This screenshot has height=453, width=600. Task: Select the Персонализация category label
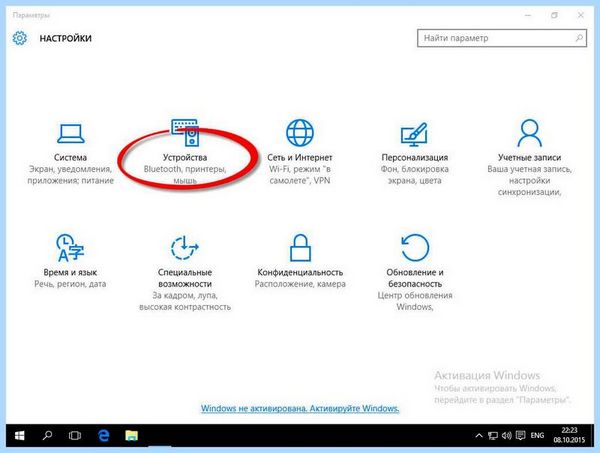coord(415,157)
